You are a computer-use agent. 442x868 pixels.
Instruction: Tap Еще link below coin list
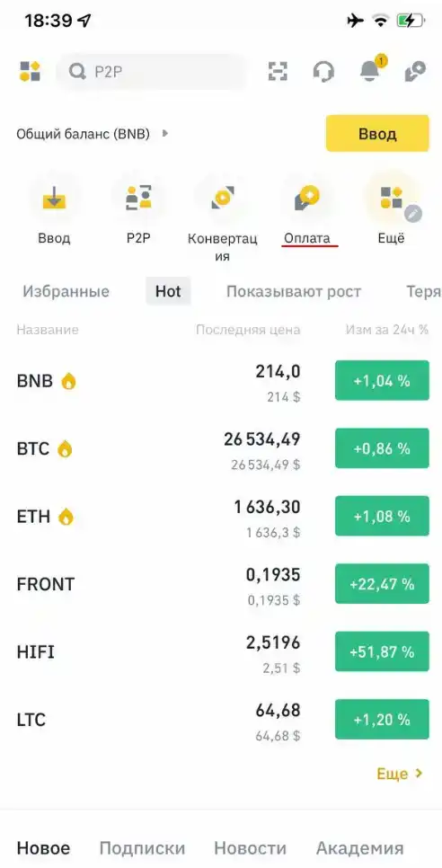tap(400, 774)
